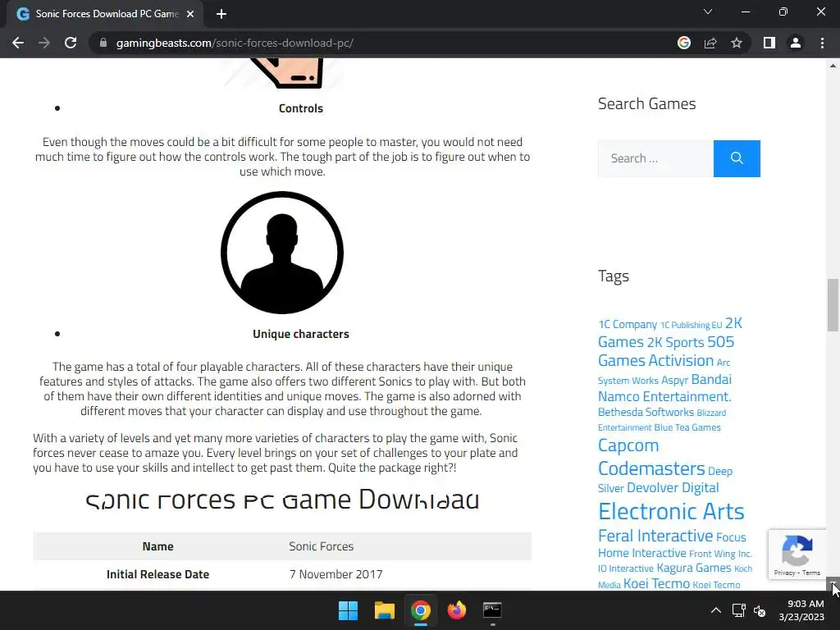The height and width of the screenshot is (630, 840).
Task: Open the Windows Start menu
Action: (x=348, y=610)
